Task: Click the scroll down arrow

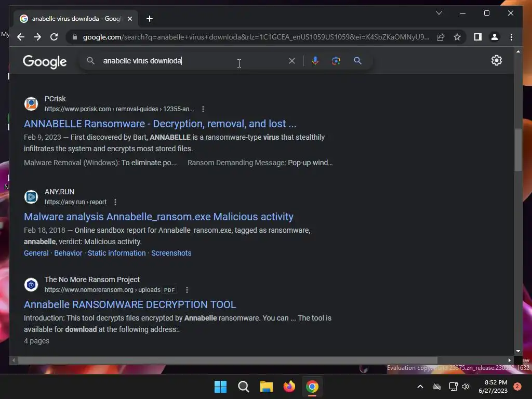Action: pyautogui.click(x=518, y=351)
